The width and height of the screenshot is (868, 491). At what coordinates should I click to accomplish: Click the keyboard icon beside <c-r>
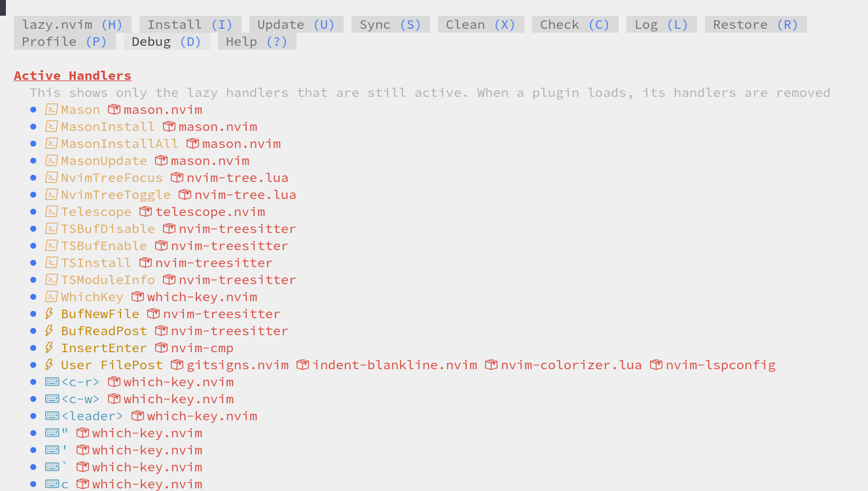click(52, 382)
